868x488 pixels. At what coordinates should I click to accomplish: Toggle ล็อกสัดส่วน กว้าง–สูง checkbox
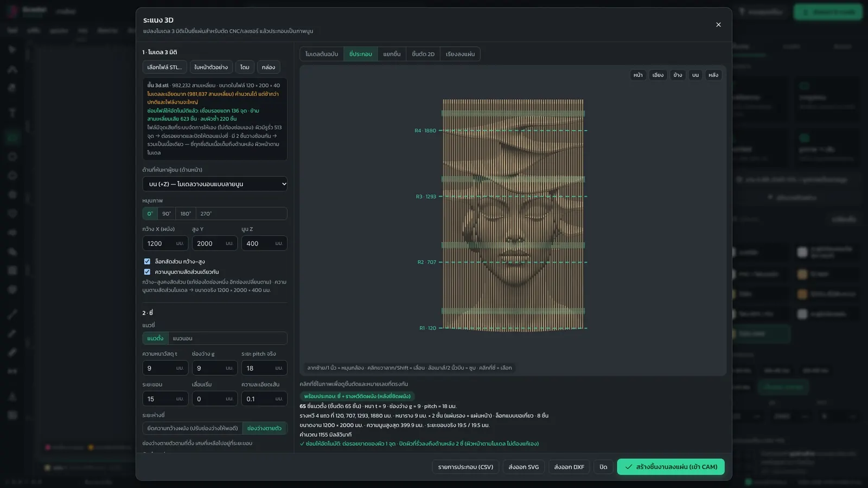pyautogui.click(x=147, y=261)
